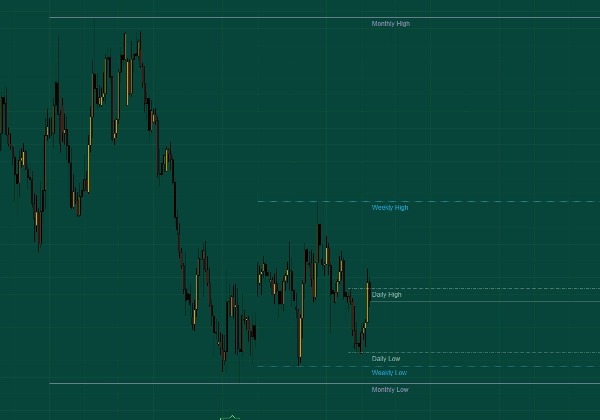
Task: Click the Weekly High label
Action: [x=390, y=208]
